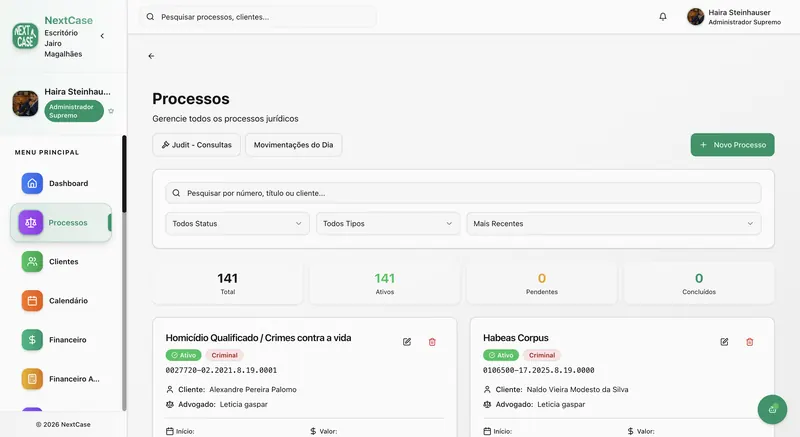The image size is (800, 437).
Task: Click the notification bell icon
Action: (663, 17)
